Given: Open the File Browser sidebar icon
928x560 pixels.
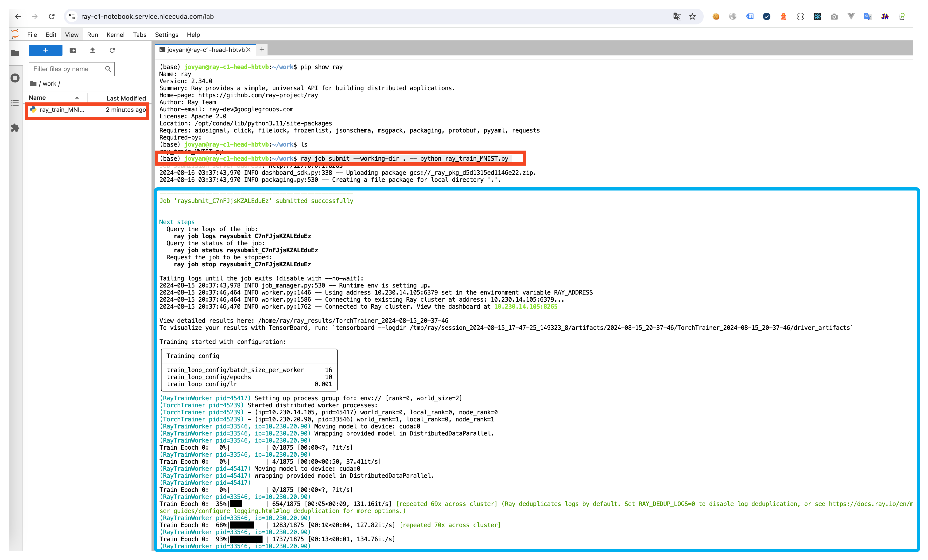Looking at the screenshot, I should 15,53.
